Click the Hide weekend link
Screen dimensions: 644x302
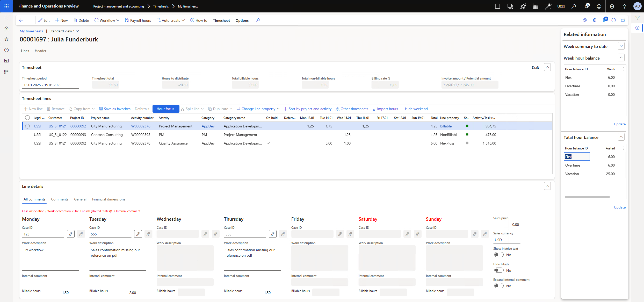[416, 109]
